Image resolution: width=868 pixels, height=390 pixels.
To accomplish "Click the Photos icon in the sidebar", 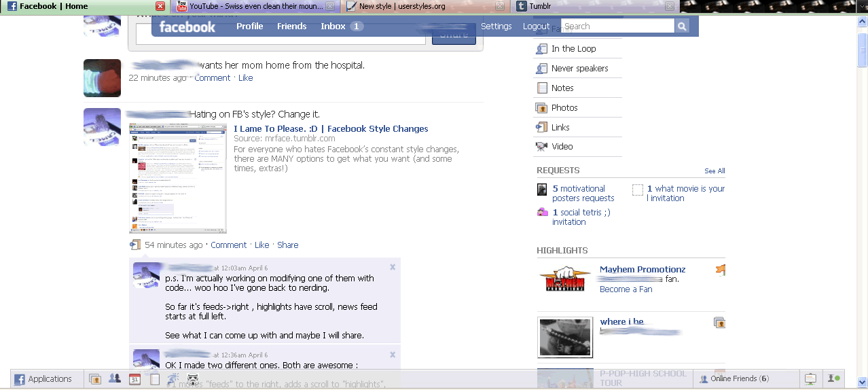I will [542, 108].
